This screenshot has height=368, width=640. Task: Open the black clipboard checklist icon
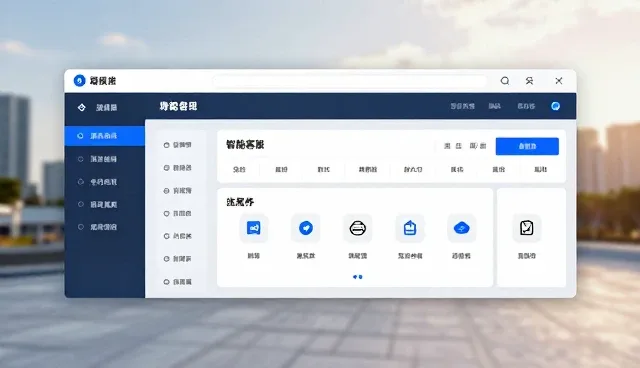click(x=527, y=228)
